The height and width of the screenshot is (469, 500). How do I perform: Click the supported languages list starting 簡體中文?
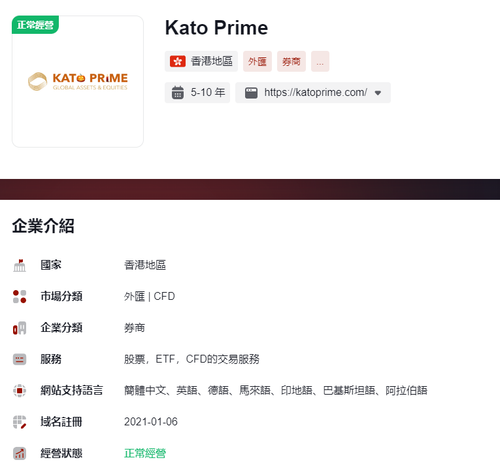coord(276,390)
